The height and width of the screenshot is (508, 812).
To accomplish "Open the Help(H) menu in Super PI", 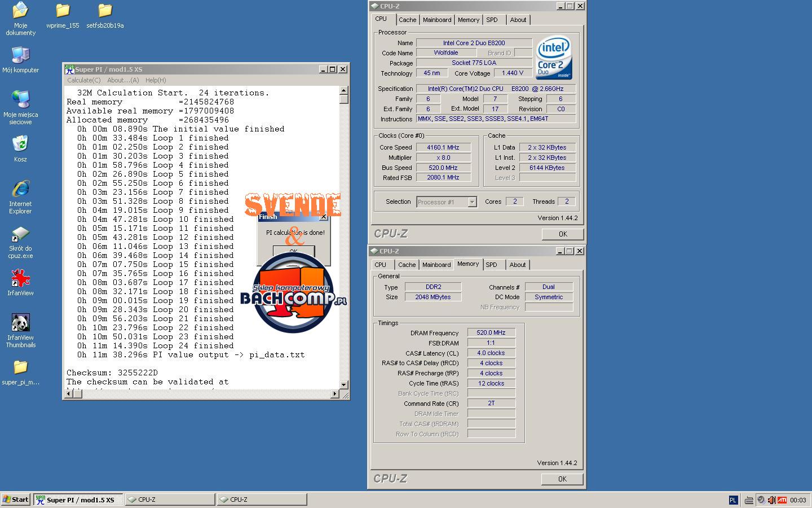I will [x=156, y=80].
